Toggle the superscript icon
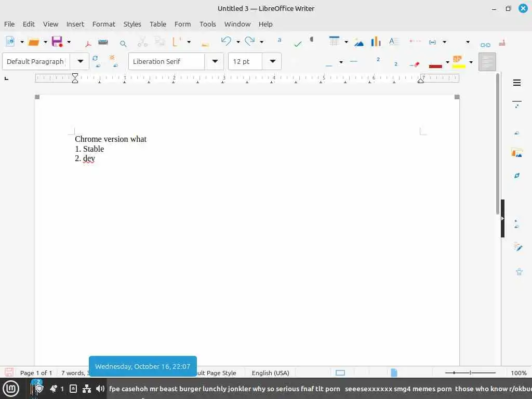The height and width of the screenshot is (399, 532). (378, 59)
